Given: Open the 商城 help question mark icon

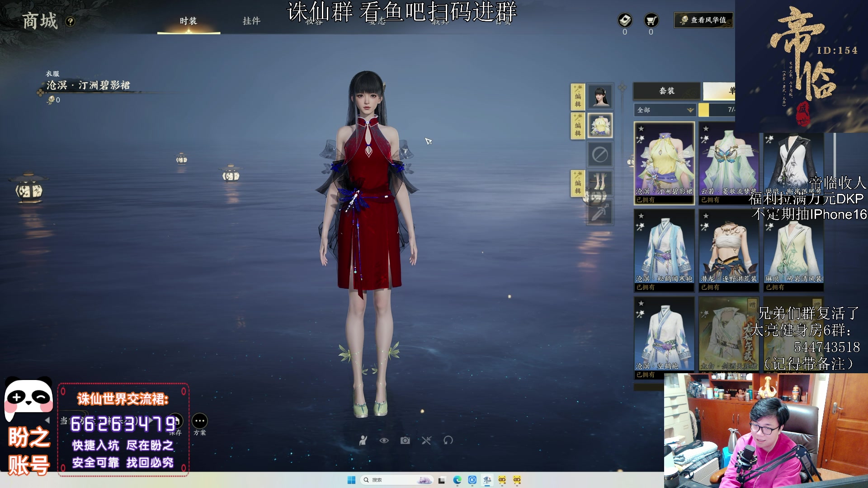Looking at the screenshot, I should [70, 21].
